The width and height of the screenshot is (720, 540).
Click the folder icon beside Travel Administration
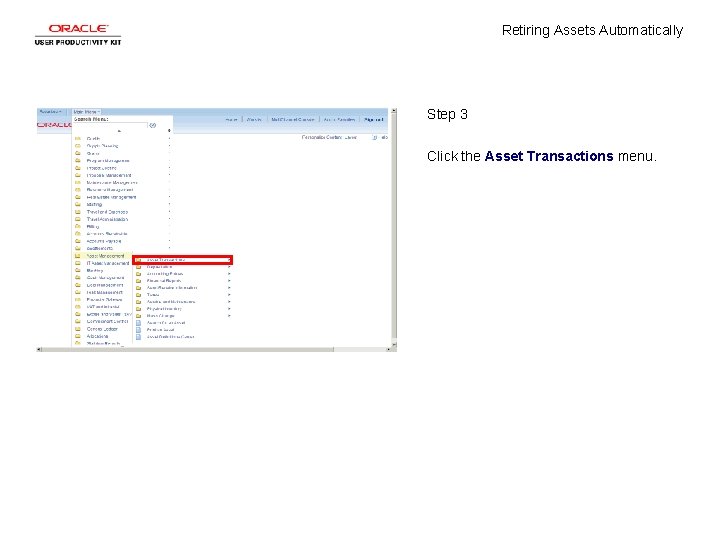[x=78, y=219]
